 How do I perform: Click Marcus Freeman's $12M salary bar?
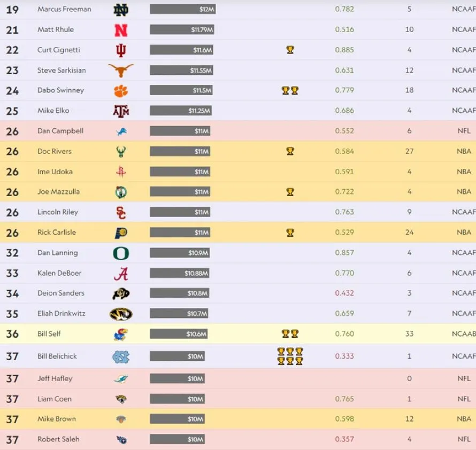pos(182,10)
